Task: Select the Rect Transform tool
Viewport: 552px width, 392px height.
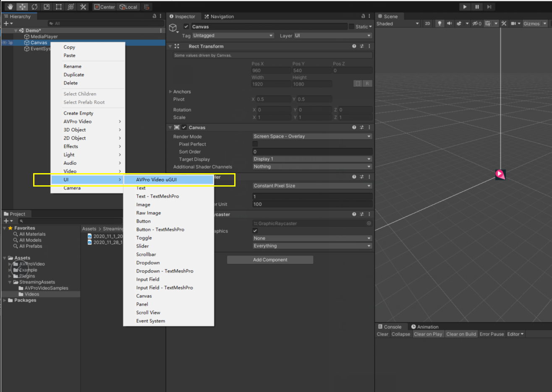Action: pyautogui.click(x=59, y=7)
